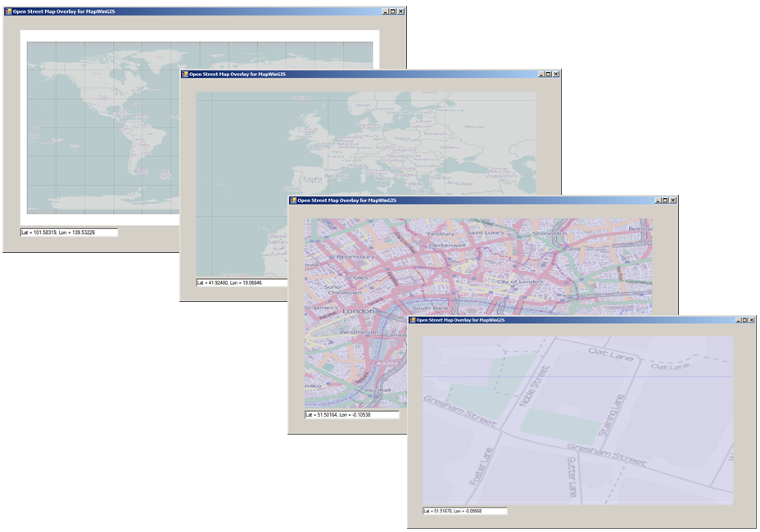Click app icon of the world map window
The height and width of the screenshot is (532, 760).
(8, 11)
